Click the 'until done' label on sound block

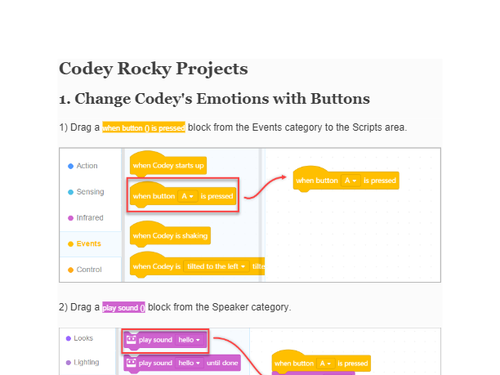pyautogui.click(x=222, y=363)
